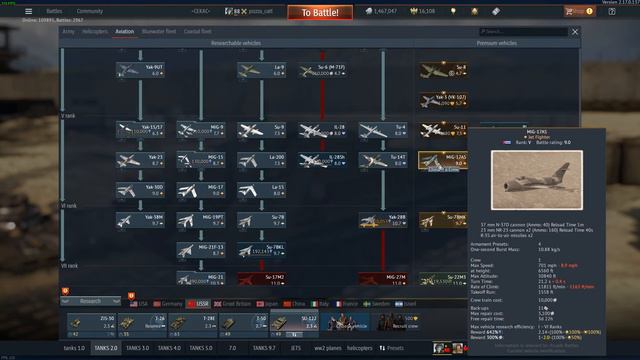Select the Su-9 aircraft card

coord(262,130)
